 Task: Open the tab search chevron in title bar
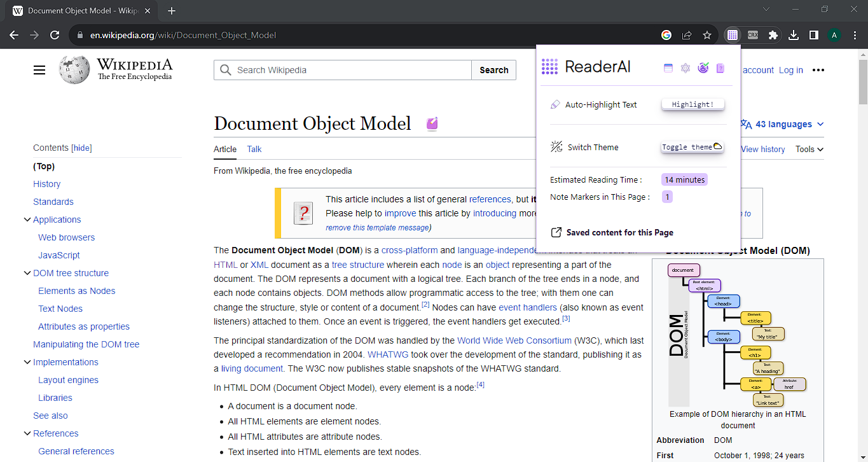pyautogui.click(x=766, y=9)
